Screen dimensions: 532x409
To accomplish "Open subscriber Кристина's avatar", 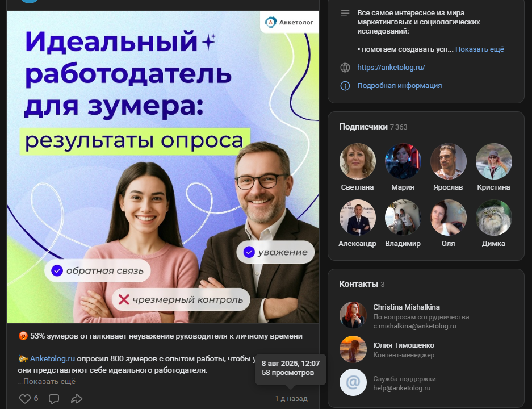I will (493, 161).
